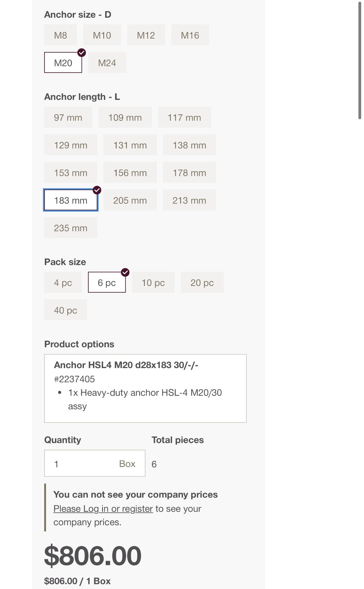
Task: Select 156 mm anchor length
Action: pos(130,173)
